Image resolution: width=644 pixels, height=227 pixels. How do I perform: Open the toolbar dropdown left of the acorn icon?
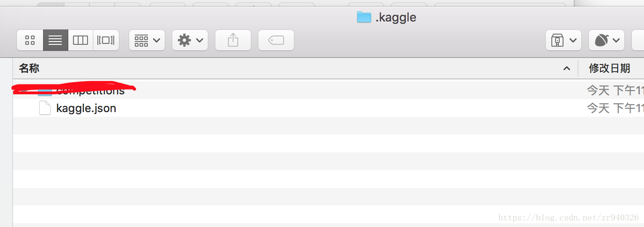[x=563, y=40]
